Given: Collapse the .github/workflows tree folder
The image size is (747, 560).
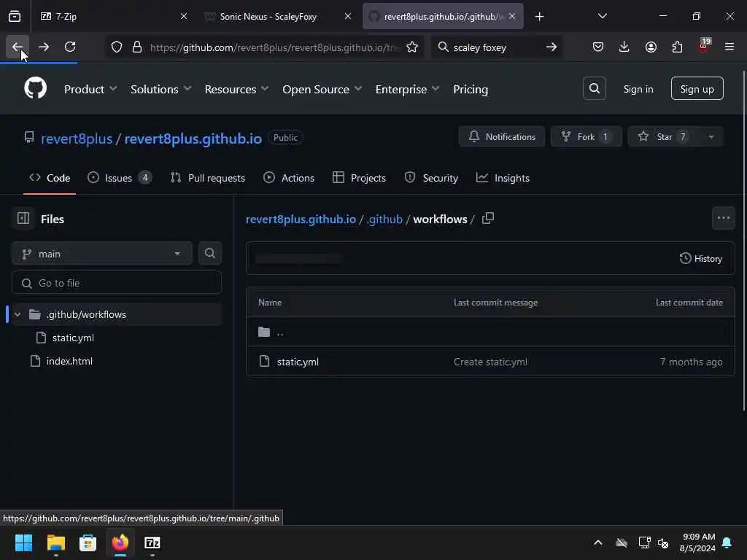Looking at the screenshot, I should [18, 314].
